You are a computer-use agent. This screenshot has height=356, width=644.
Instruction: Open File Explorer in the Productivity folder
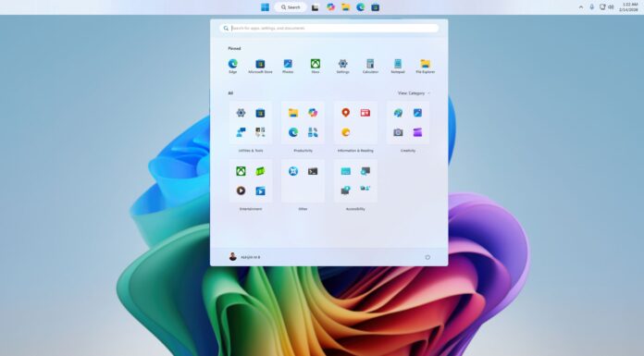pos(293,113)
